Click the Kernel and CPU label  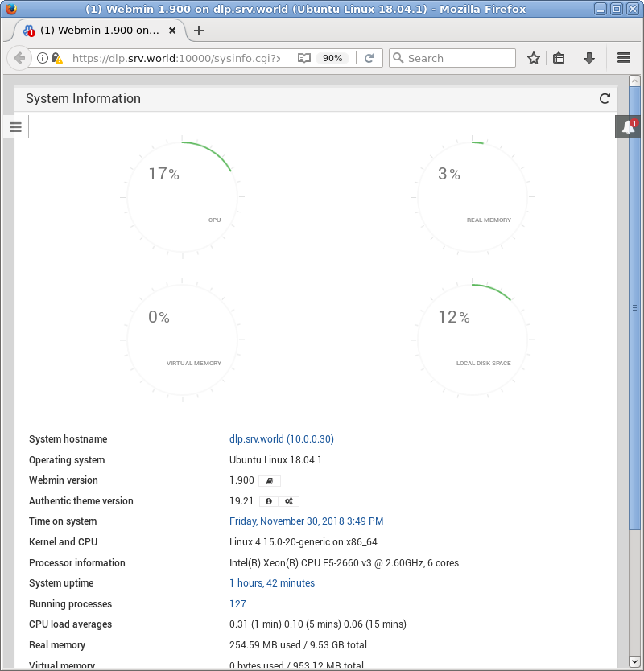63,542
